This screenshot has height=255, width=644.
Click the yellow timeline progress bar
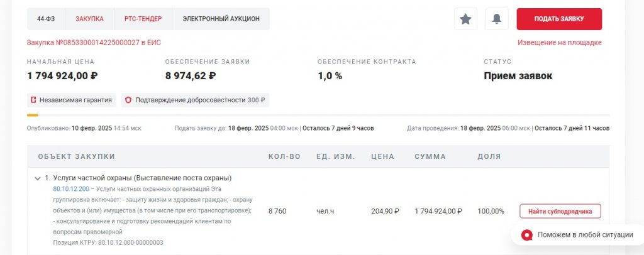(33, 115)
